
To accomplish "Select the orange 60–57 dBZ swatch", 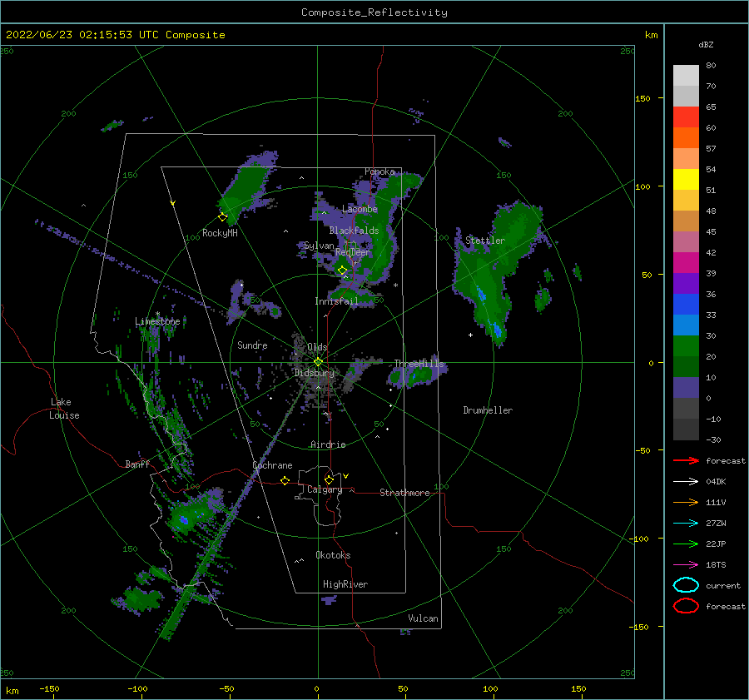I will click(686, 138).
